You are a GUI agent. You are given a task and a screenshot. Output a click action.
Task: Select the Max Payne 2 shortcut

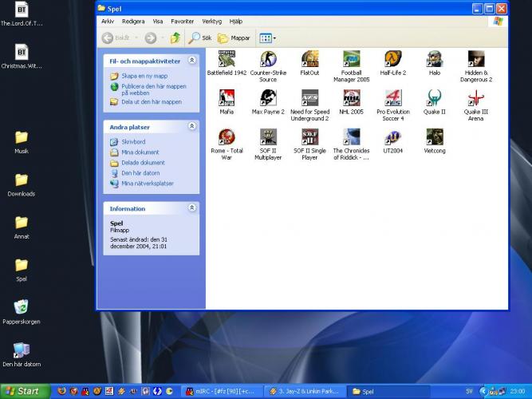click(x=268, y=97)
